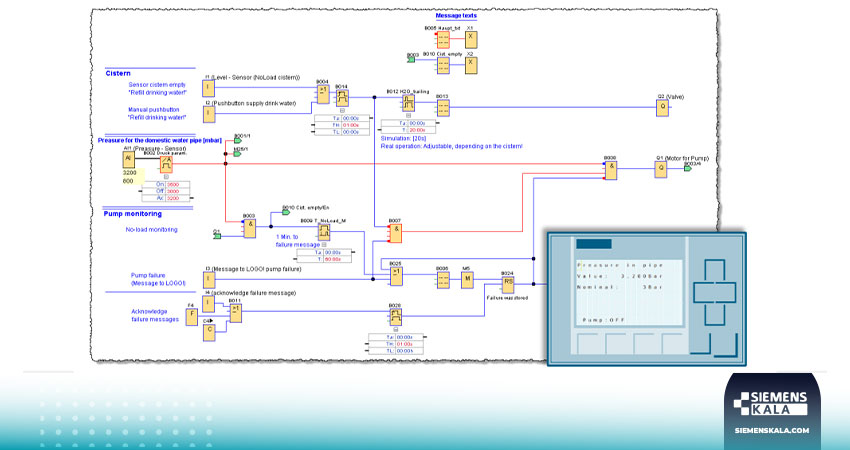Select message block B026

(x=443, y=280)
